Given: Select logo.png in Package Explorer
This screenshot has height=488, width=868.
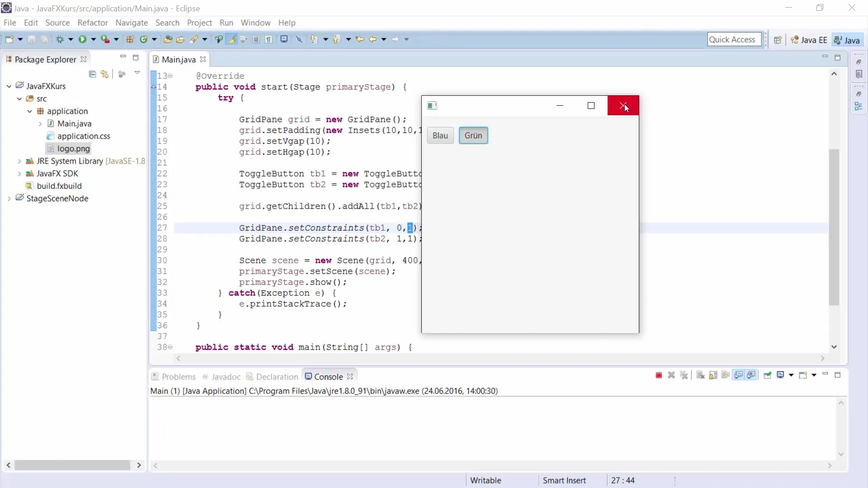Looking at the screenshot, I should (x=68, y=149).
